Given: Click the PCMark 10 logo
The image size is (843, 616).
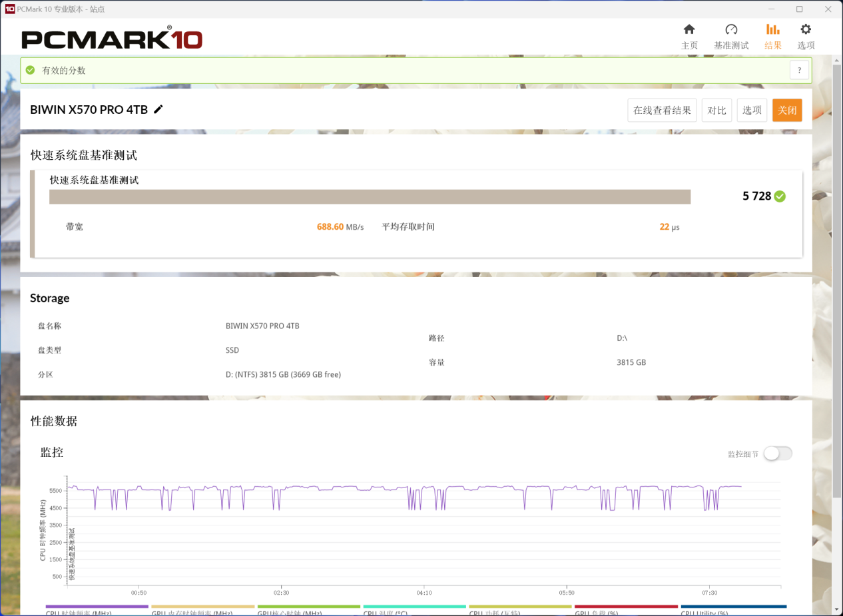Looking at the screenshot, I should (x=112, y=39).
